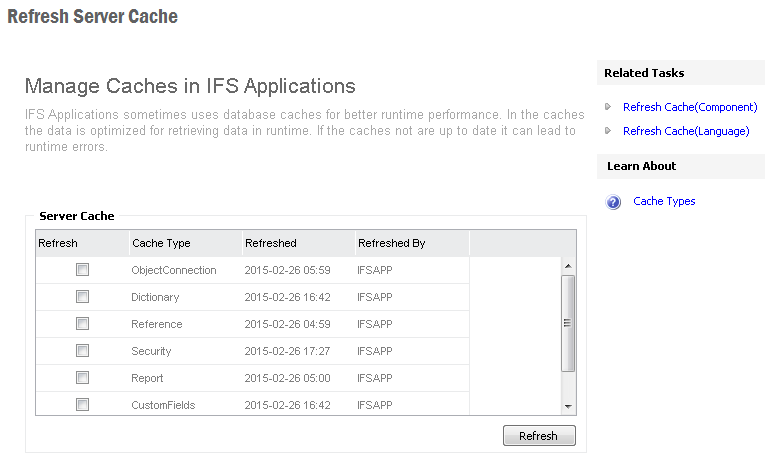Click the help icon beside Cache Types

coord(614,202)
